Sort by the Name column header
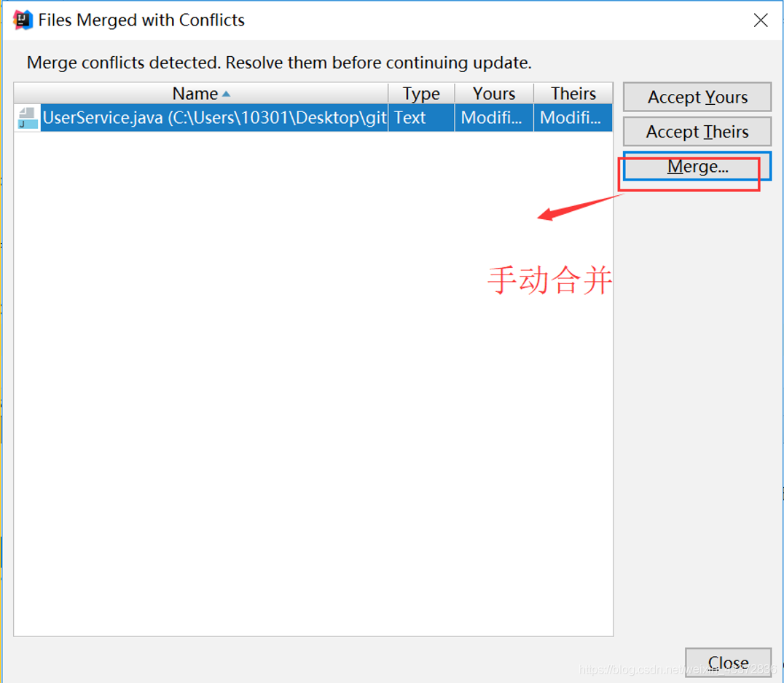The height and width of the screenshot is (683, 784). (201, 93)
